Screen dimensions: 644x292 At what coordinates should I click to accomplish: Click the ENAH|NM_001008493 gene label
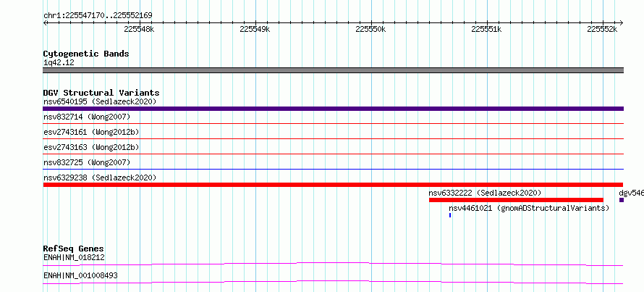pos(80,275)
